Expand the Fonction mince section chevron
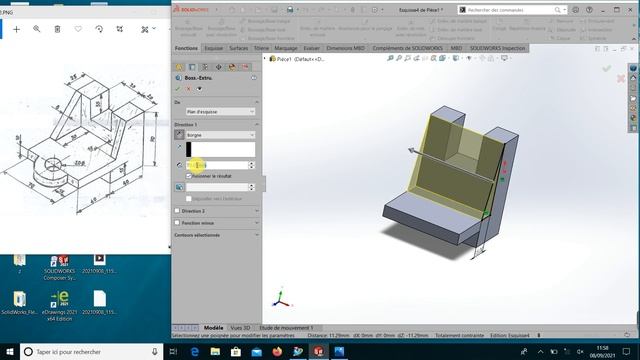 pyautogui.click(x=257, y=223)
